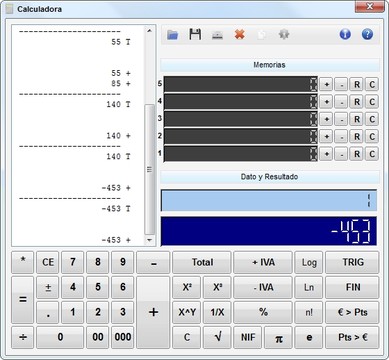
Task: Click the Total button
Action: [202, 263]
